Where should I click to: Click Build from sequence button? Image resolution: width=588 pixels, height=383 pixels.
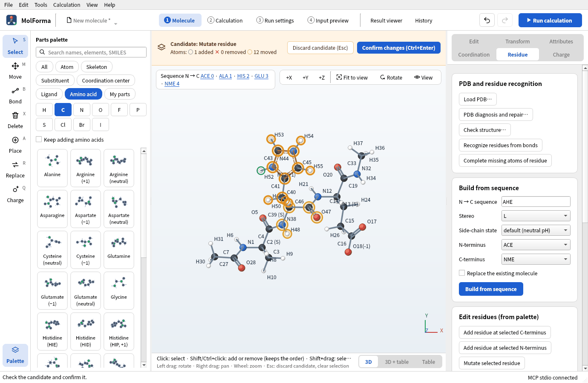tap(491, 289)
